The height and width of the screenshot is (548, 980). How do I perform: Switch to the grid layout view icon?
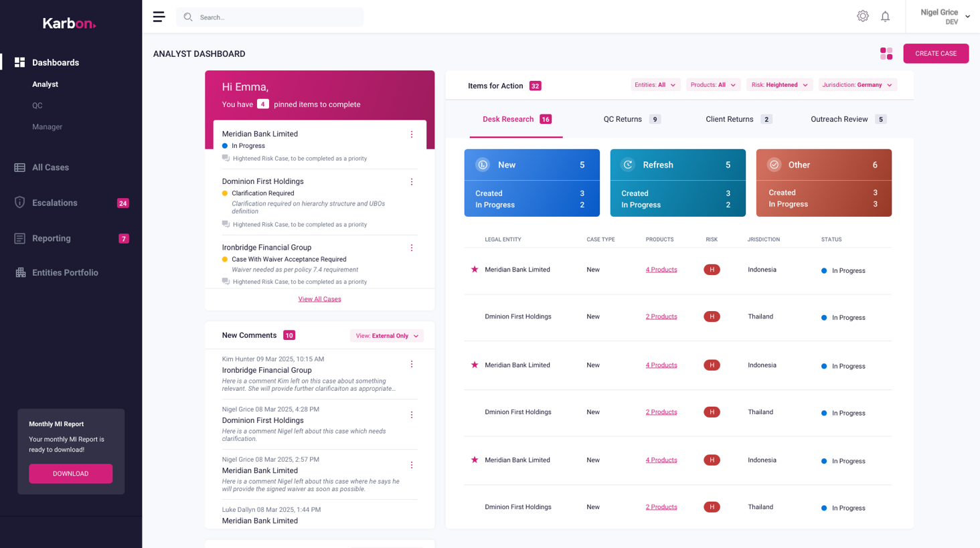(886, 54)
